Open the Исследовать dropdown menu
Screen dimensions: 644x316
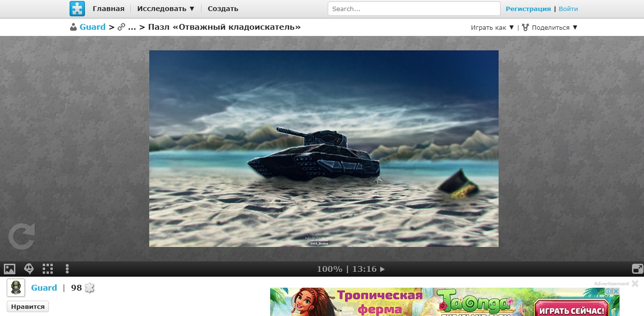(x=166, y=9)
